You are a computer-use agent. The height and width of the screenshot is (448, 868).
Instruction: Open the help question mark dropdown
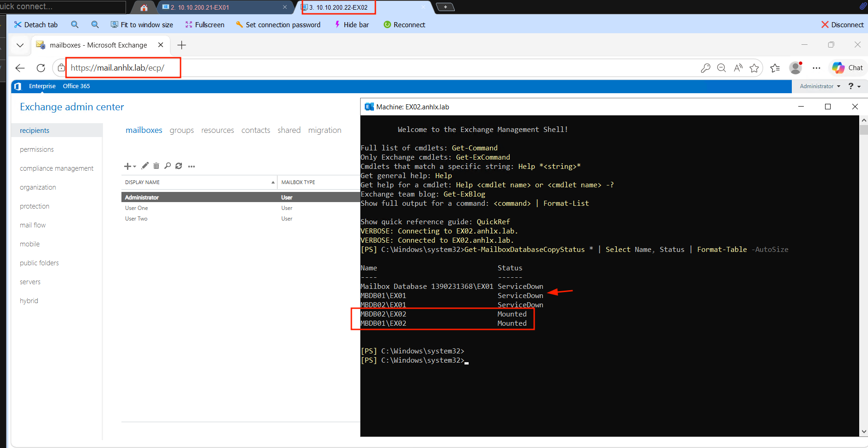(x=855, y=86)
